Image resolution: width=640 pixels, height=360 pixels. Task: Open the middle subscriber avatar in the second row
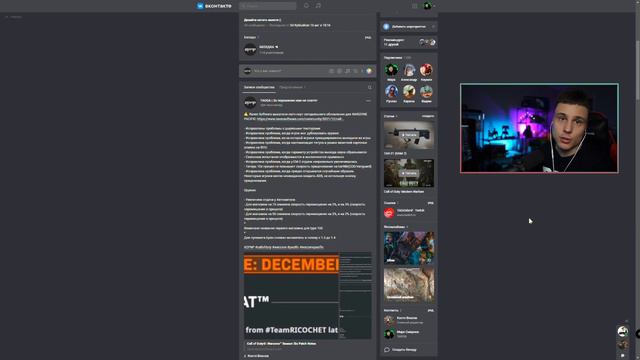409,92
